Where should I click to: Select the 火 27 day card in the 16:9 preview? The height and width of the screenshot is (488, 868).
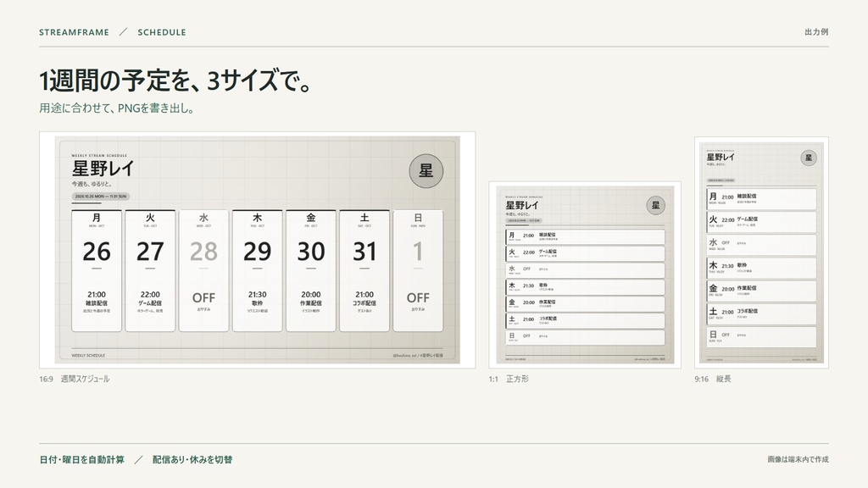(150, 270)
